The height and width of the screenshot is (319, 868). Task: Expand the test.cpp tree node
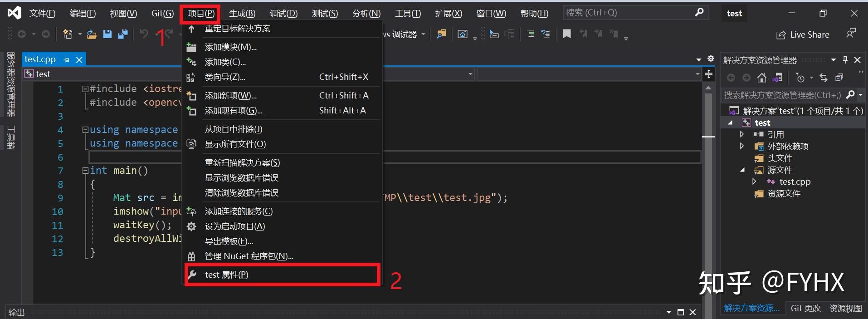pyautogui.click(x=754, y=182)
